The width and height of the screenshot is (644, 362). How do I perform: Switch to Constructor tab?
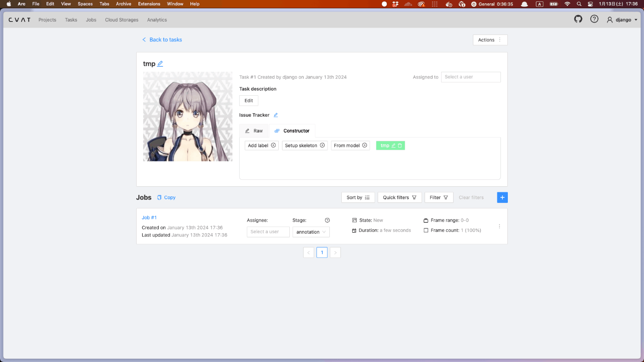click(292, 131)
